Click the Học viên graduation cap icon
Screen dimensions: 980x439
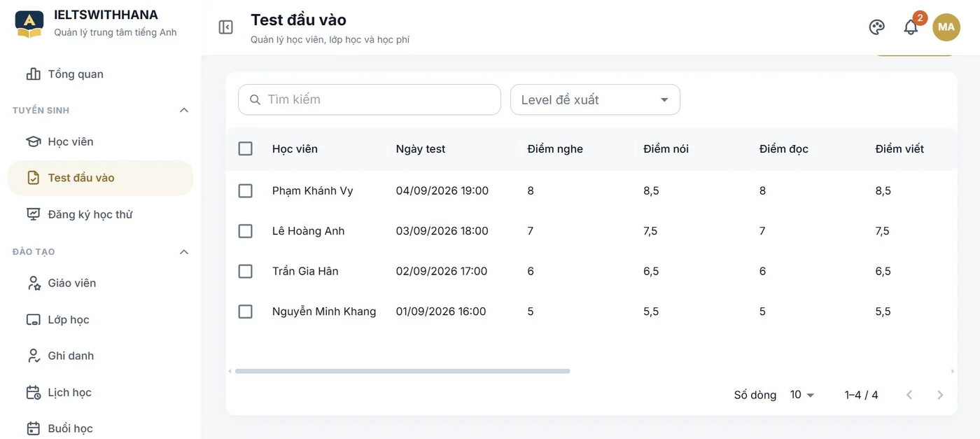click(x=33, y=141)
